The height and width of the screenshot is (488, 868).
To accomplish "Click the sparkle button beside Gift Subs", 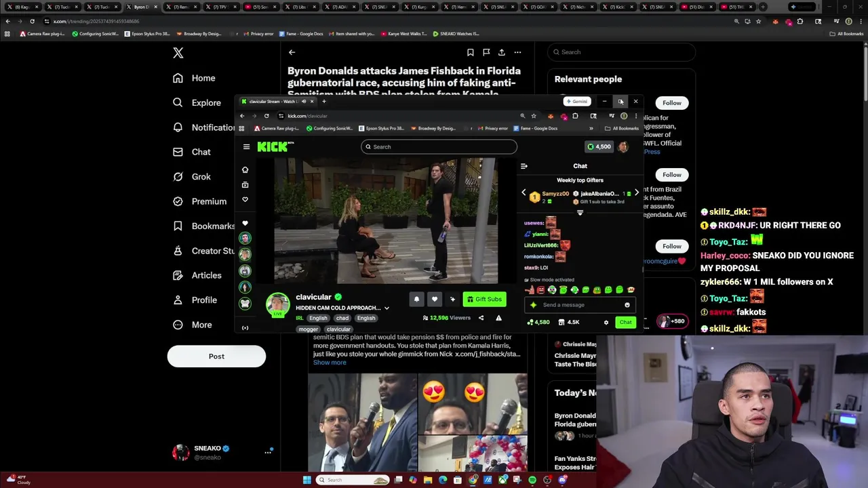I will coord(452,299).
